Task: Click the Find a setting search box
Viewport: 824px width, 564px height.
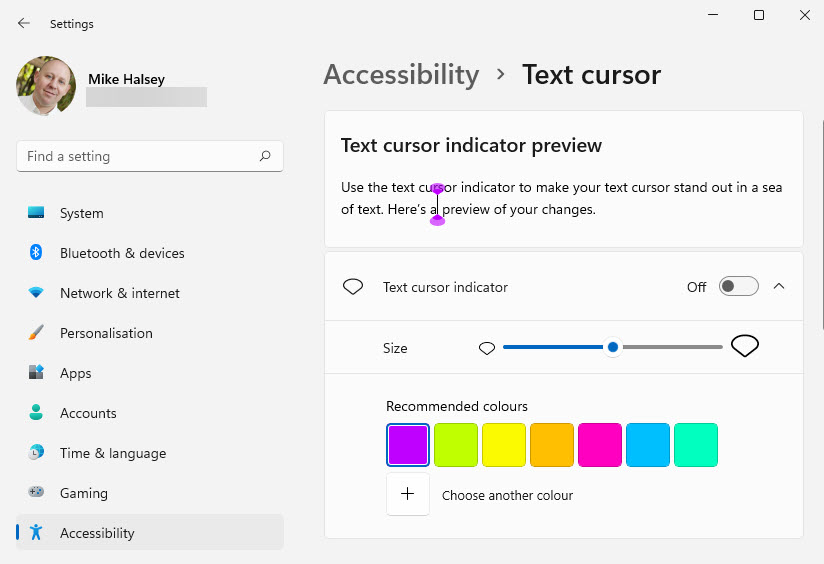Action: point(140,156)
